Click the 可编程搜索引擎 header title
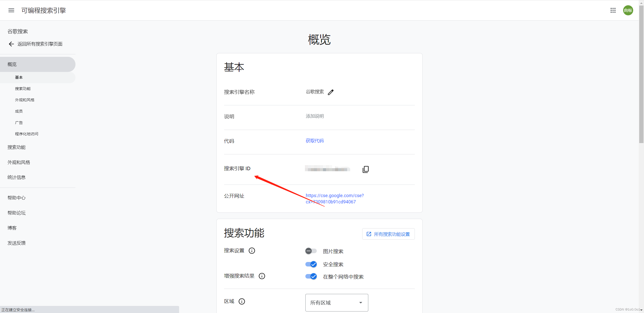Image resolution: width=644 pixels, height=313 pixels. pos(44,10)
